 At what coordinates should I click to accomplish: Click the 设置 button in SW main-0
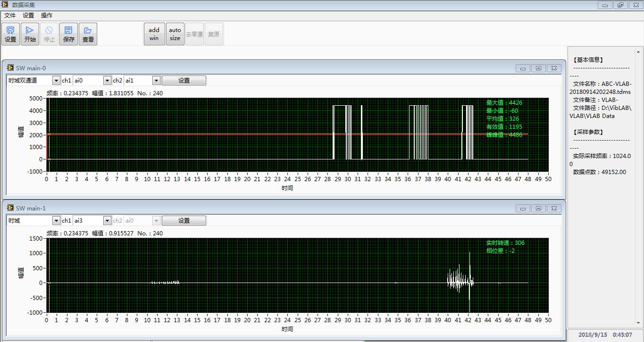pyautogui.click(x=184, y=81)
